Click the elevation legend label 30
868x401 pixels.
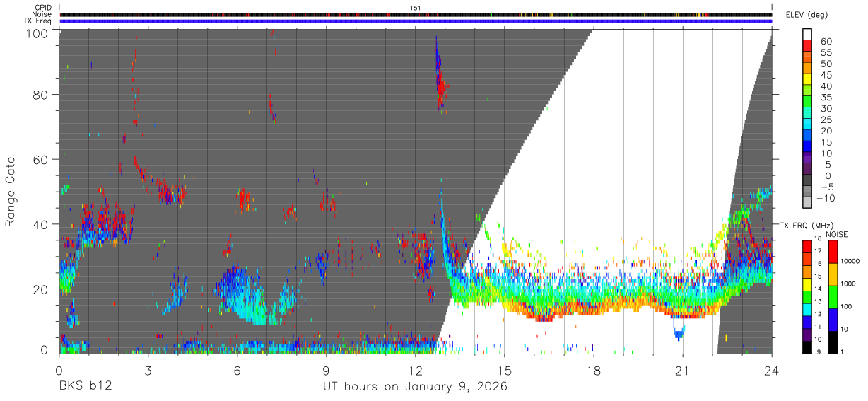826,108
